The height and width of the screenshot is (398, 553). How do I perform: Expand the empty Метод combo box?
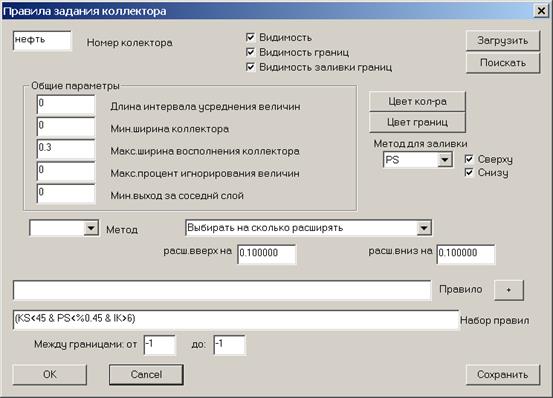point(91,228)
